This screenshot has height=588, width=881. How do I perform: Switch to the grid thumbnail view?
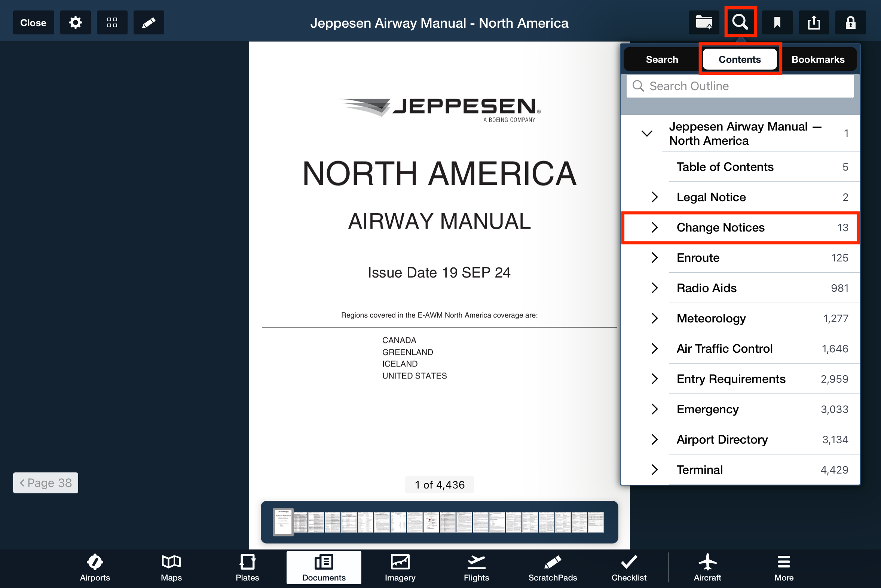point(112,22)
